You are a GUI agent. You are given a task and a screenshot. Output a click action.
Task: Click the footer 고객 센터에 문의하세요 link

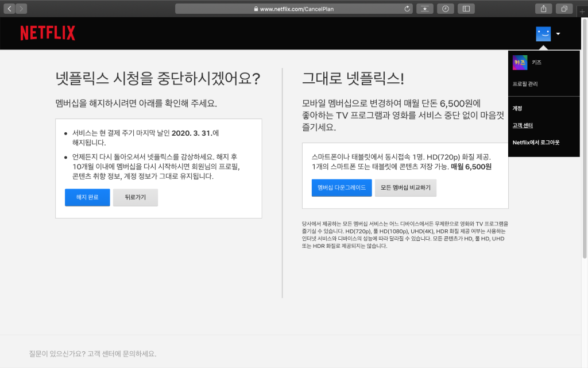122,354
